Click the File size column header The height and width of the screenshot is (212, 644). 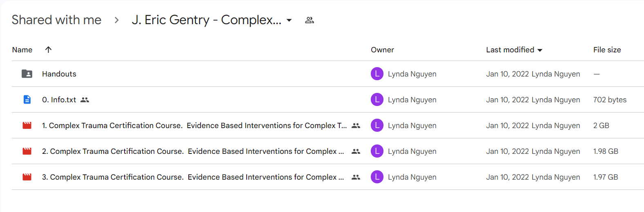click(607, 50)
